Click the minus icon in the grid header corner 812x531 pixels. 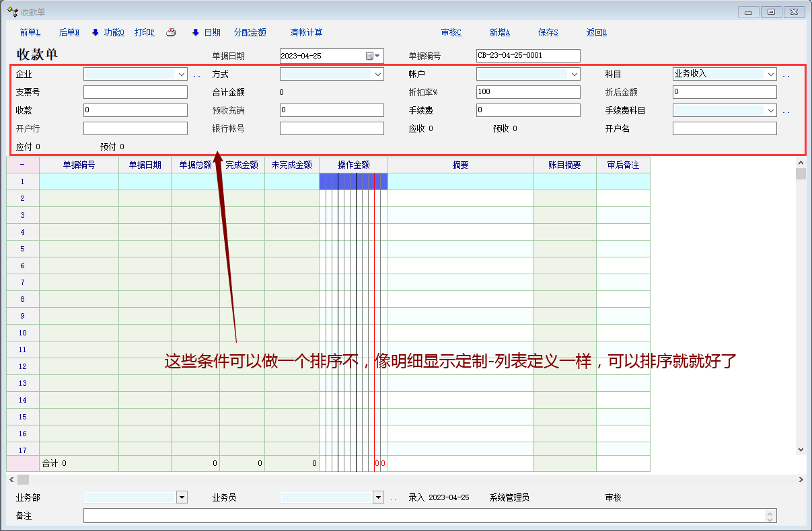pyautogui.click(x=22, y=165)
